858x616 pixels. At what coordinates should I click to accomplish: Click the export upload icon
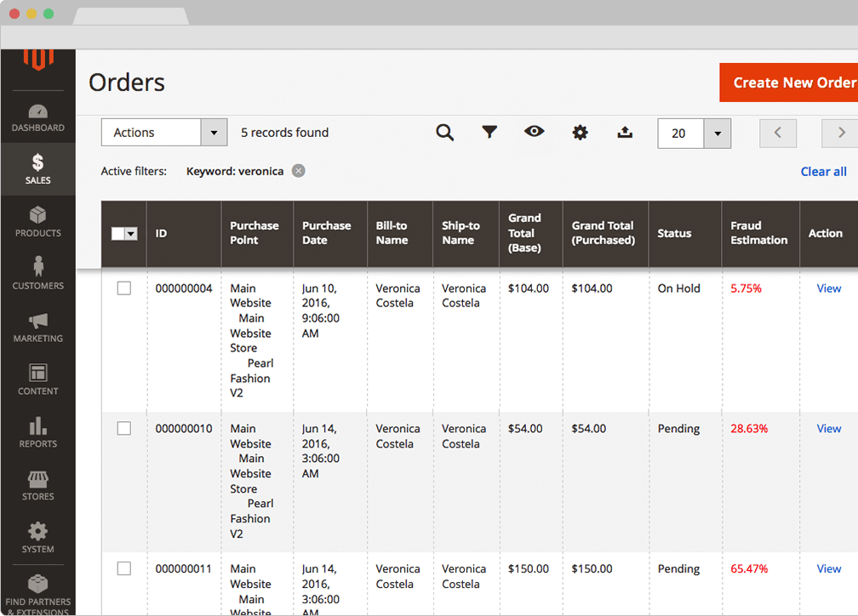click(625, 132)
